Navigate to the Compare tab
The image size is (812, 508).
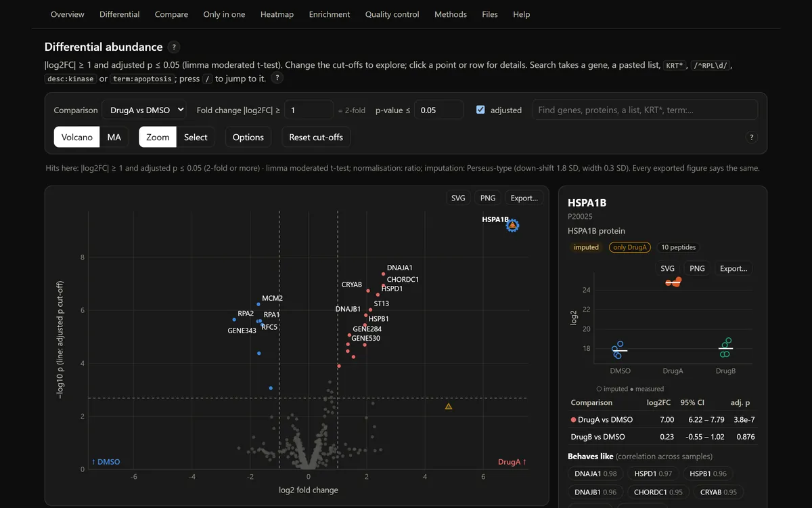[172, 14]
